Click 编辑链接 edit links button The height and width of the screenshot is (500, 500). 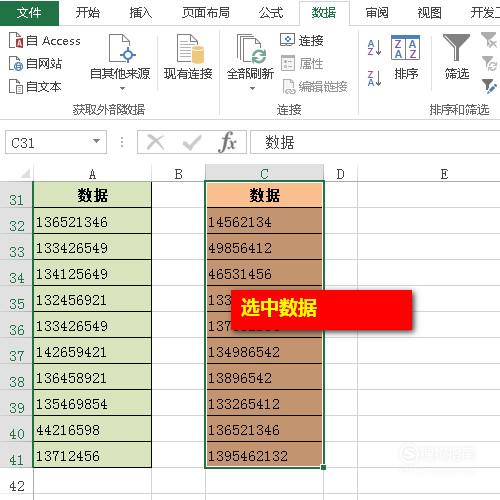pyautogui.click(x=315, y=87)
